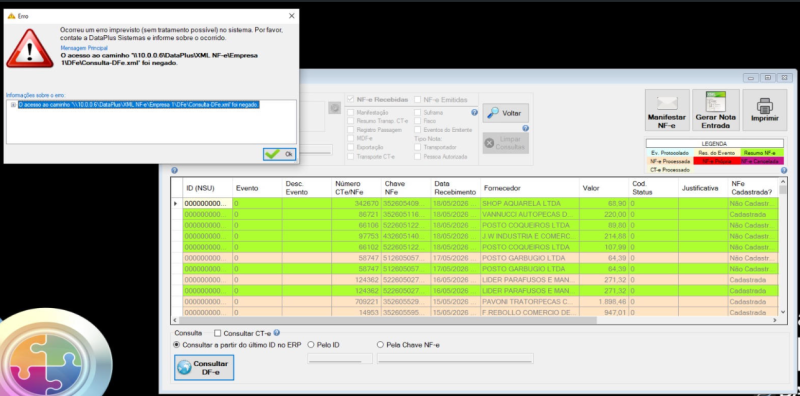
Task: Toggle NF-e Recebidas checkbox
Action: click(351, 100)
